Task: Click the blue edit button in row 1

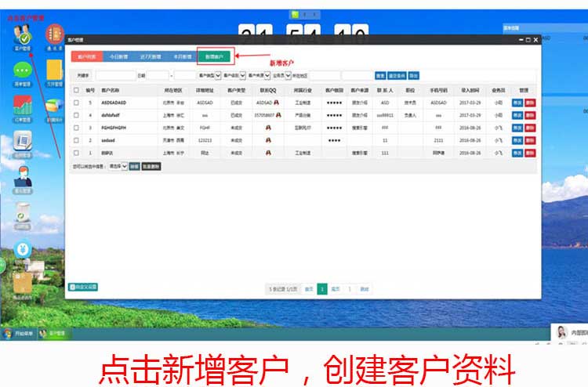Action: click(517, 153)
